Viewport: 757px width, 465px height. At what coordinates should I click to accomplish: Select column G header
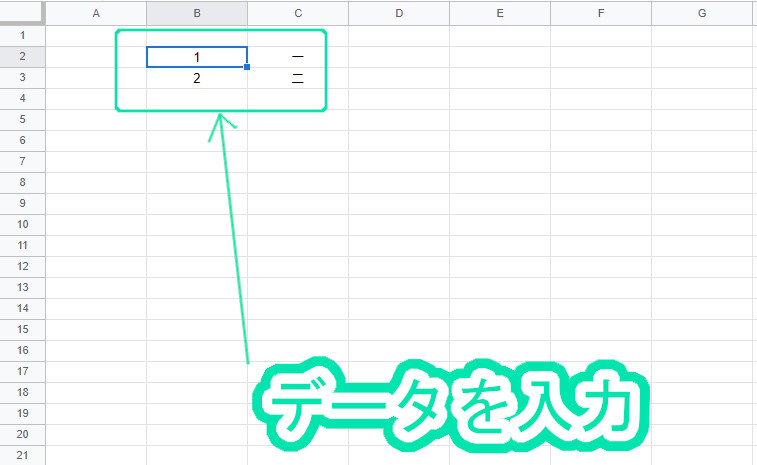(704, 13)
